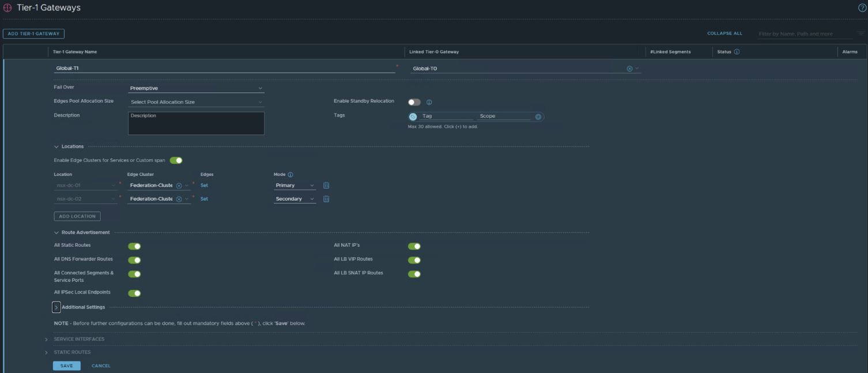Click the Add Tier-1 Gateway button
Viewport: 868px width, 373px height.
tap(33, 34)
